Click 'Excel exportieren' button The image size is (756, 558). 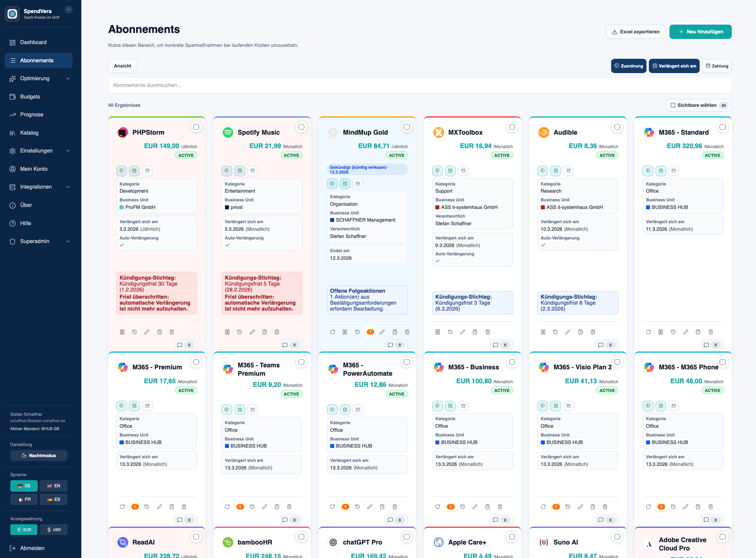(635, 32)
